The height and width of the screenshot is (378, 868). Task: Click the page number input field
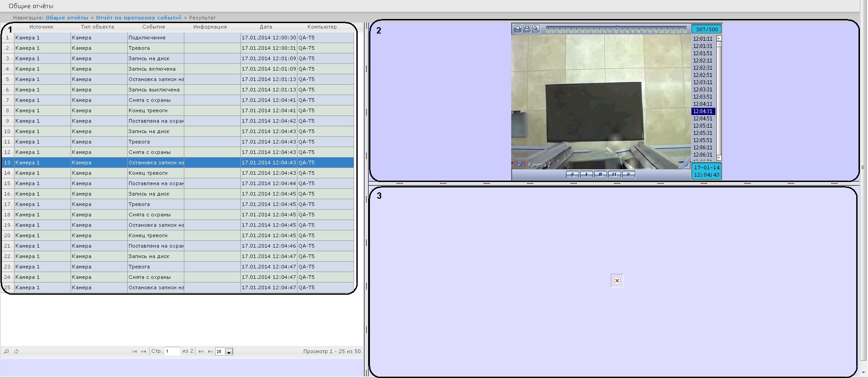(172, 351)
